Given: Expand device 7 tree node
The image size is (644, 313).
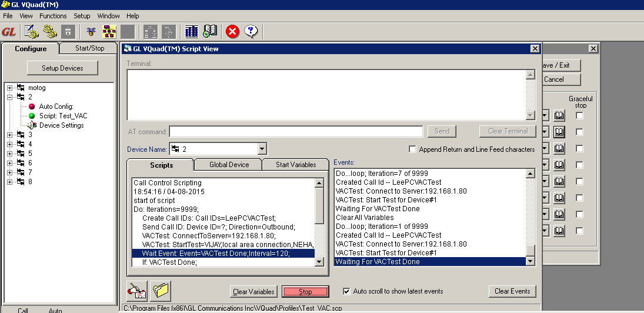Looking at the screenshot, I should [x=10, y=172].
